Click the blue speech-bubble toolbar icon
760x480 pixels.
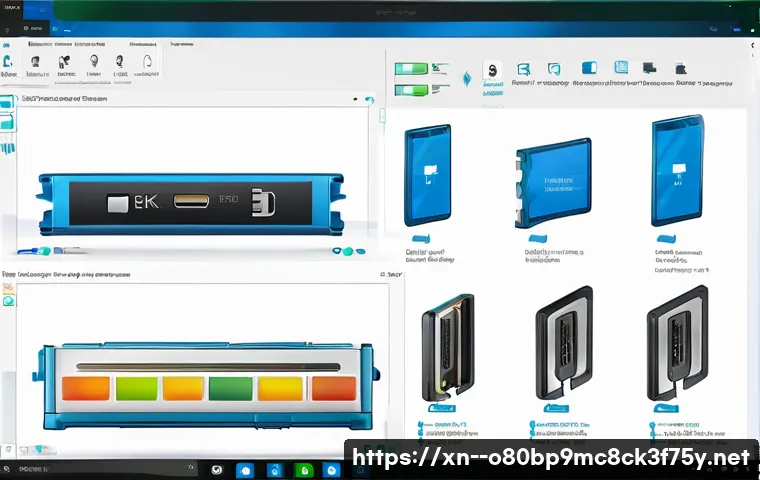click(x=554, y=69)
